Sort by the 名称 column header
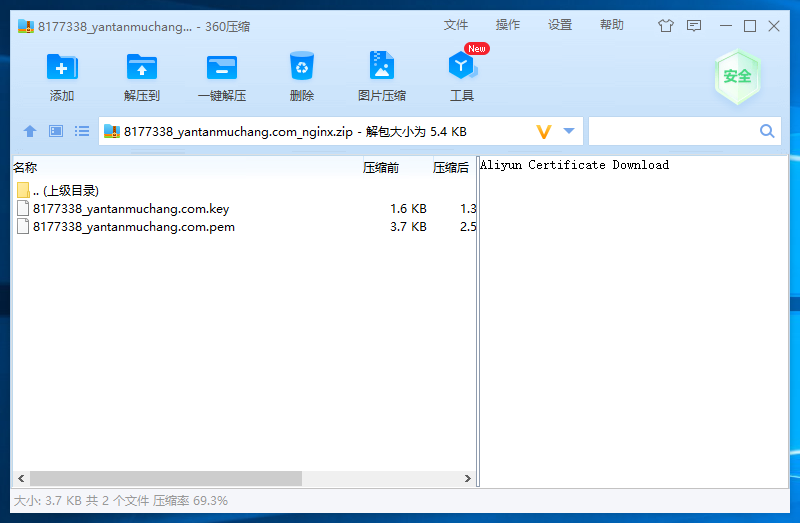The image size is (800, 523). 186,167
